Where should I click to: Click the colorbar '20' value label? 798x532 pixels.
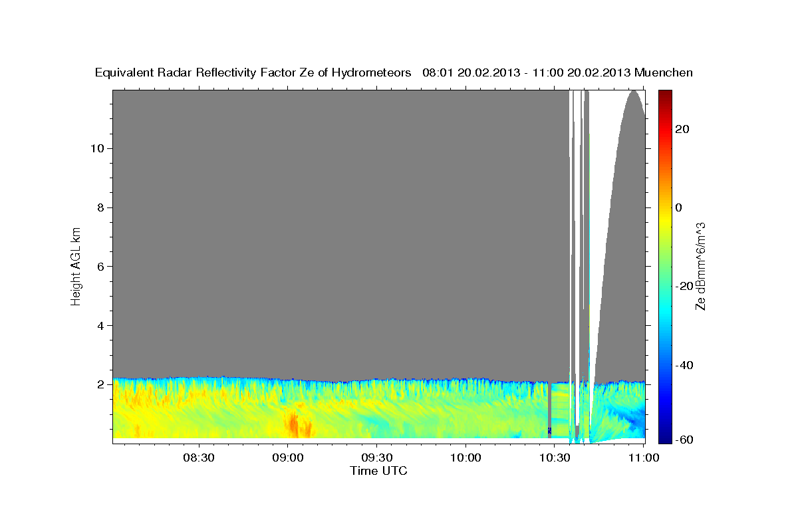(682, 129)
